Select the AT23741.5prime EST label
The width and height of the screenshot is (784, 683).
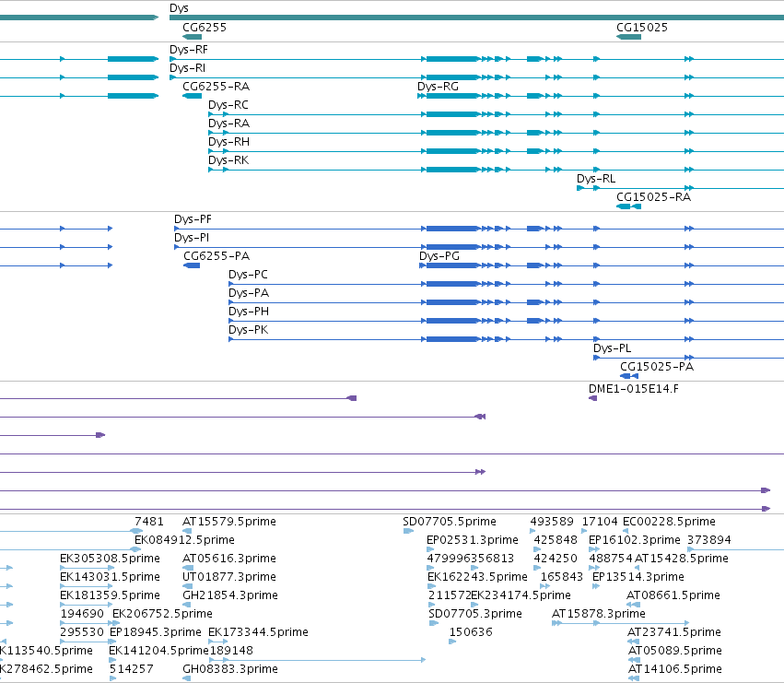point(674,633)
